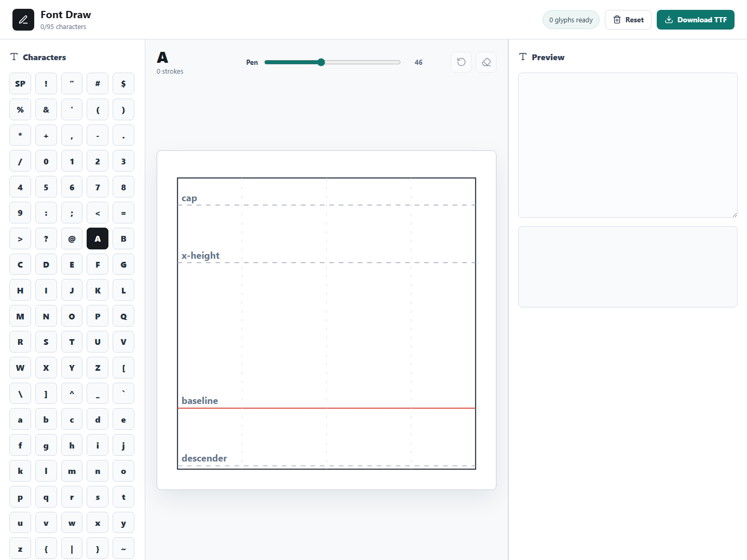Image resolution: width=747 pixels, height=560 pixels.
Task: Click the Font Draw pencil logo icon
Action: [x=23, y=20]
